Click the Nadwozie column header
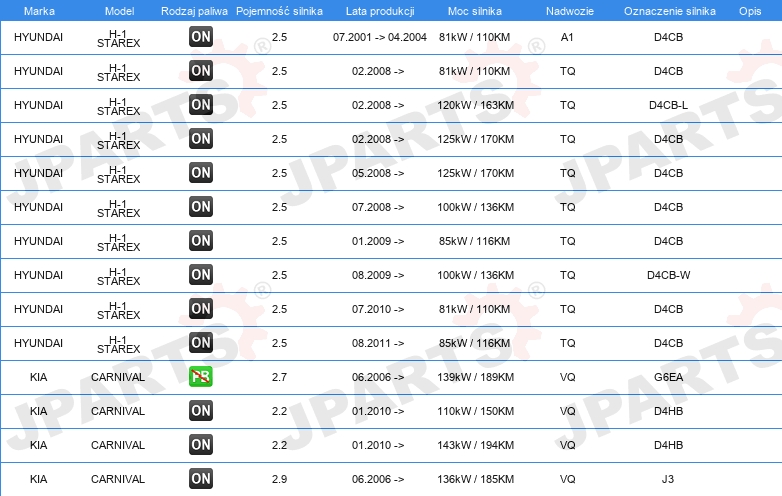The image size is (782, 496). tap(570, 11)
